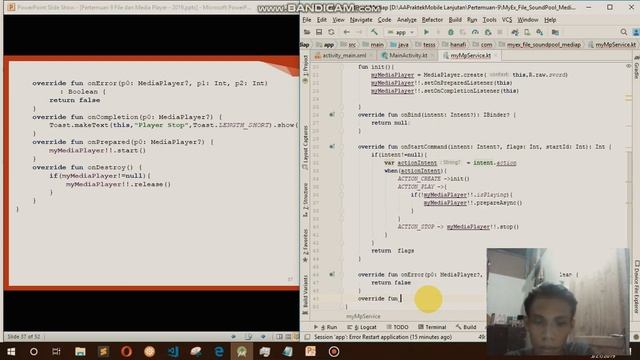Click the Sync project with Gradle icon
The image size is (640, 360).
tap(515, 32)
